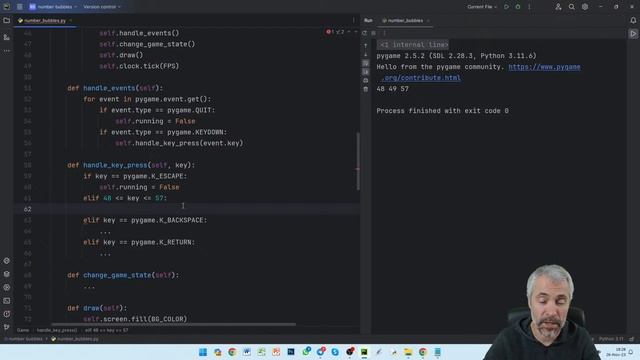Viewport: 640px width, 360px height.
Task: Click elif 48 <= key <= 57 breadcrumb
Action: point(107,330)
